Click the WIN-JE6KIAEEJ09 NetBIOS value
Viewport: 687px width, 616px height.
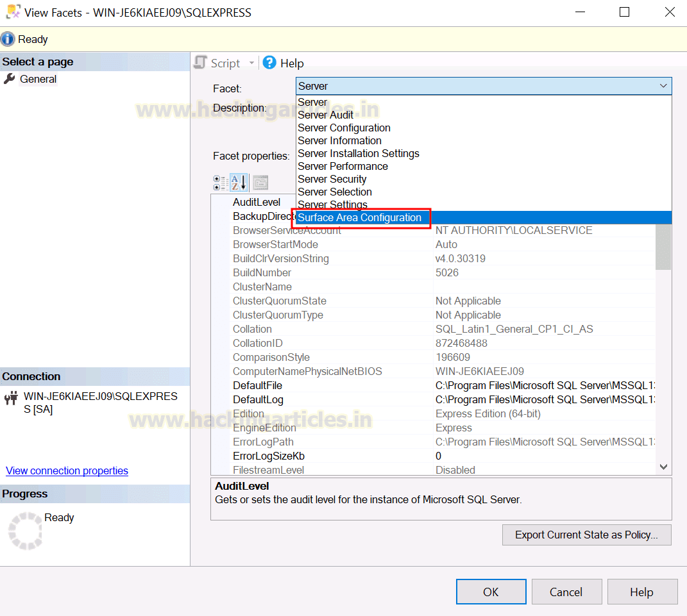[x=480, y=372]
